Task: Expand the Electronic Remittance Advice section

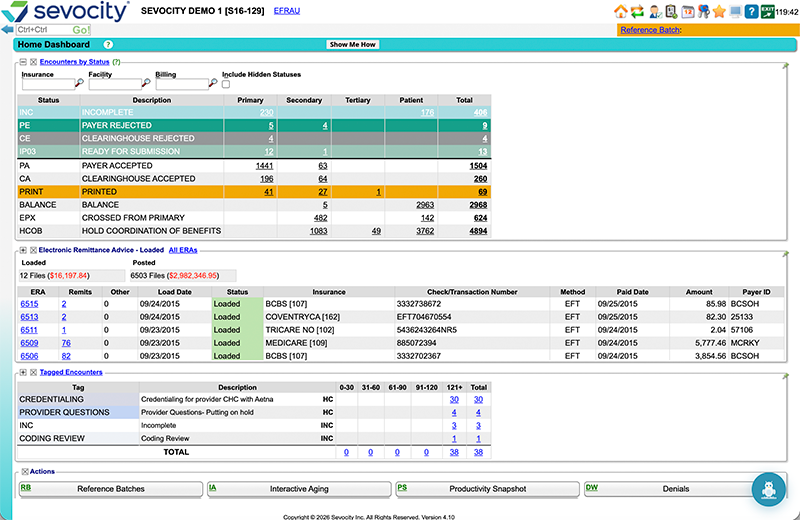Action: pos(23,250)
